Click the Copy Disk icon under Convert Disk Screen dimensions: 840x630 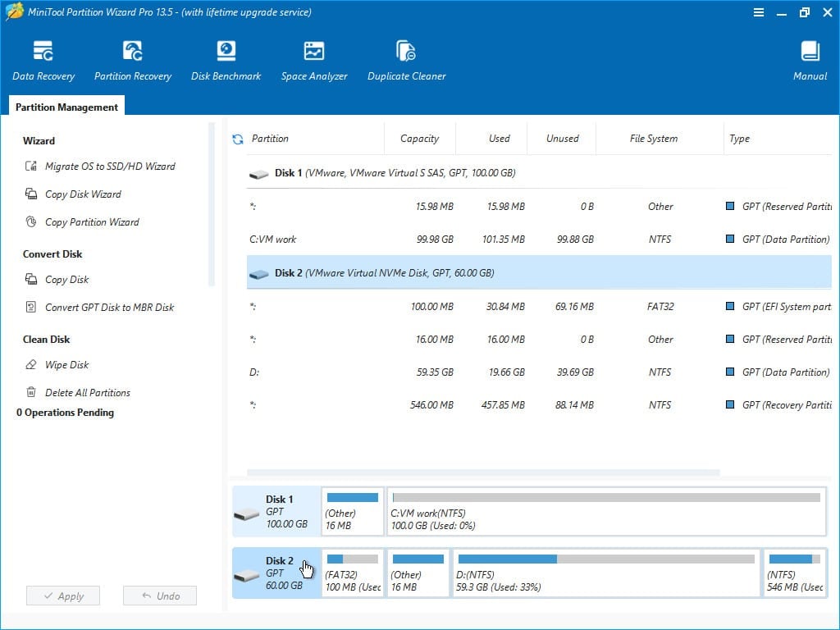[x=31, y=279]
